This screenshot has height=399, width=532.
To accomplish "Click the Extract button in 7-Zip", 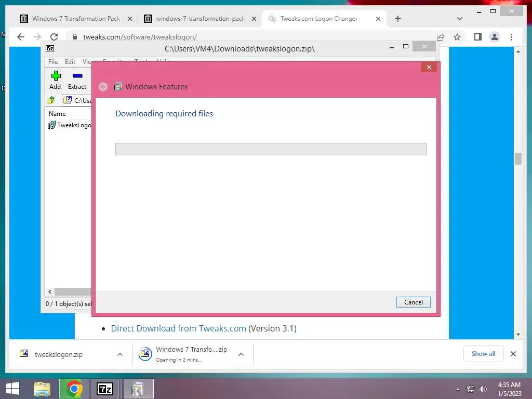I will [x=77, y=80].
